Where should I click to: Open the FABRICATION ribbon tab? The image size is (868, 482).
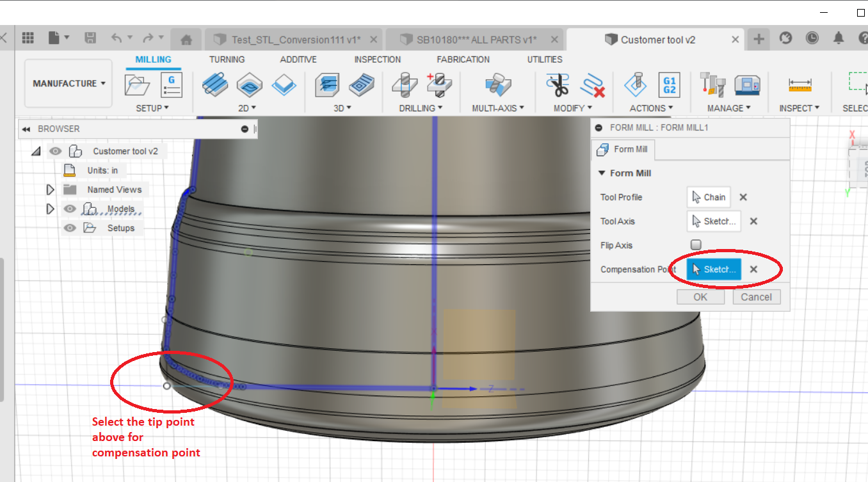coord(463,60)
